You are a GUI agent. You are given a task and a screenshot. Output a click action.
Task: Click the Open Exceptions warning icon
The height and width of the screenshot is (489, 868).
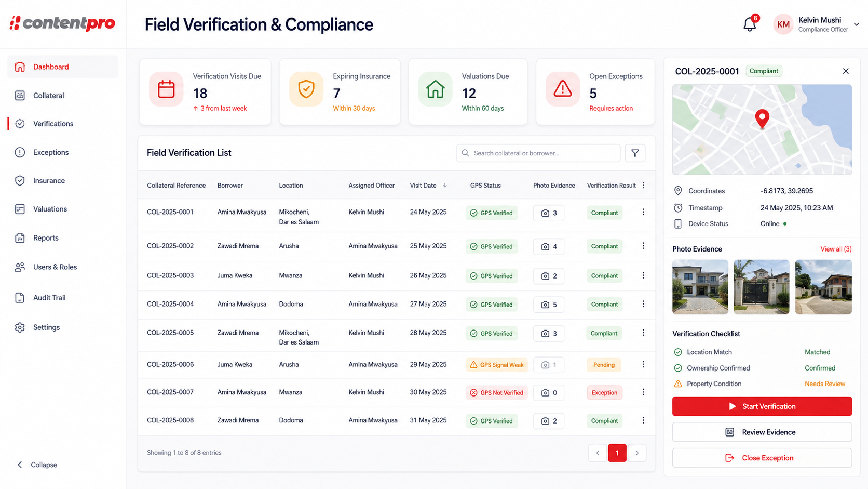click(563, 89)
